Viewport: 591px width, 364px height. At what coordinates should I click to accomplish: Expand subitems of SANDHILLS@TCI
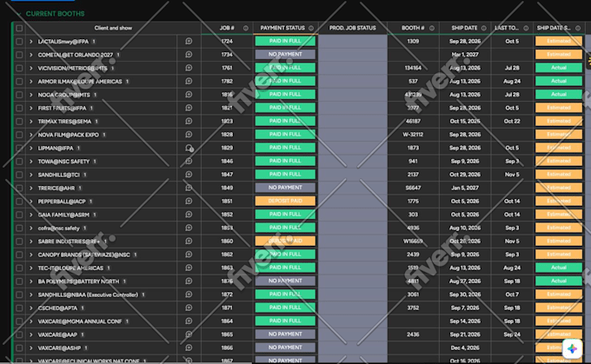point(31,175)
